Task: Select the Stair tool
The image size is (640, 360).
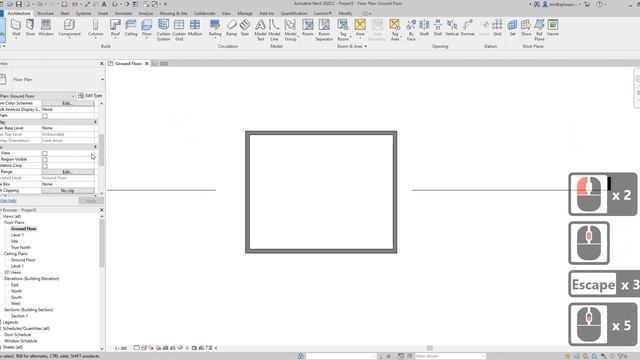Action: [244, 28]
